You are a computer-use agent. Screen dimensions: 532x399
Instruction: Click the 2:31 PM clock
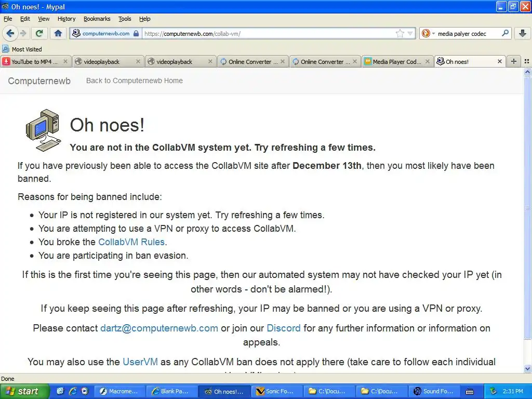pyautogui.click(x=513, y=391)
